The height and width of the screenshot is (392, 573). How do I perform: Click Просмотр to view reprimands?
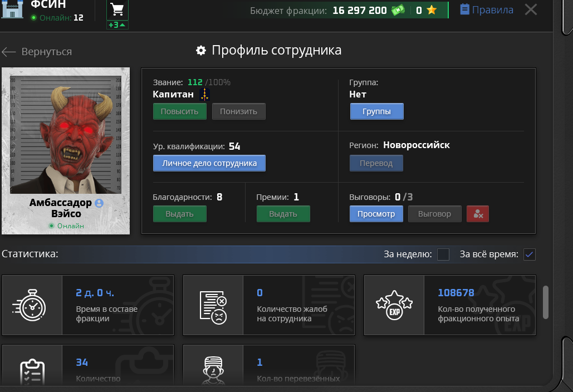click(376, 214)
